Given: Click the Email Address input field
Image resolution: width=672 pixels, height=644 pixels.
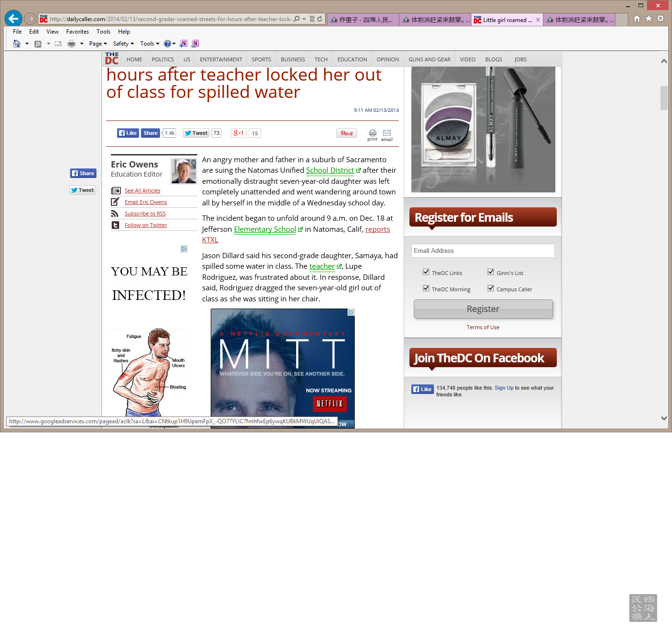Looking at the screenshot, I should point(483,250).
